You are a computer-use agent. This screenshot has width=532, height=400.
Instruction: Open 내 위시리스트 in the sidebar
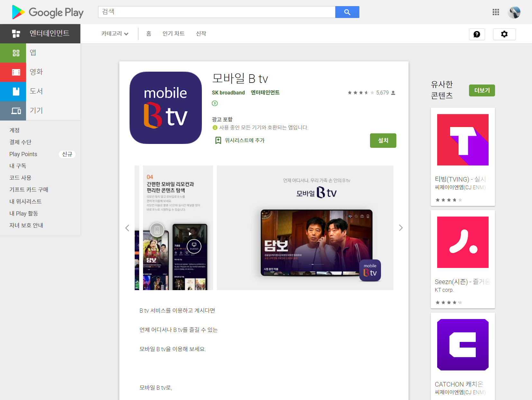(x=25, y=201)
